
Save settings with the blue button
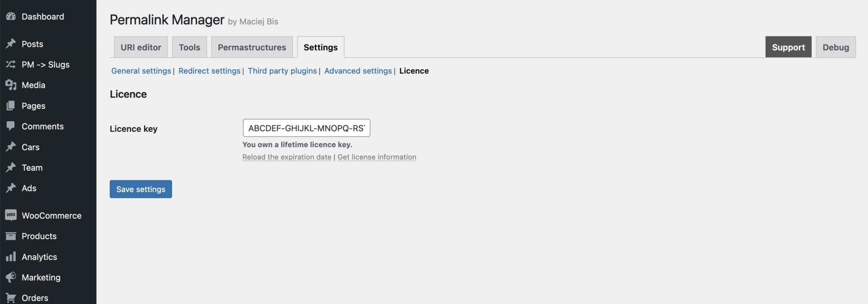pos(141,189)
